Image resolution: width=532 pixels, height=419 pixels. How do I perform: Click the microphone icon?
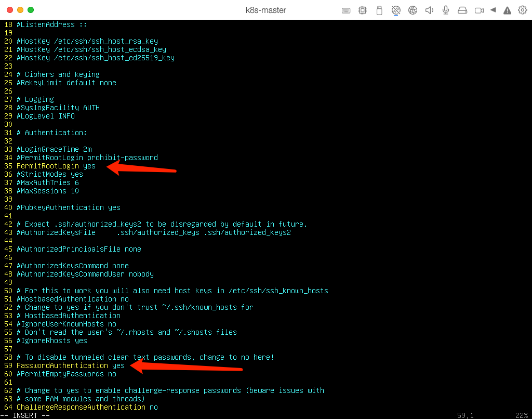coord(446,10)
